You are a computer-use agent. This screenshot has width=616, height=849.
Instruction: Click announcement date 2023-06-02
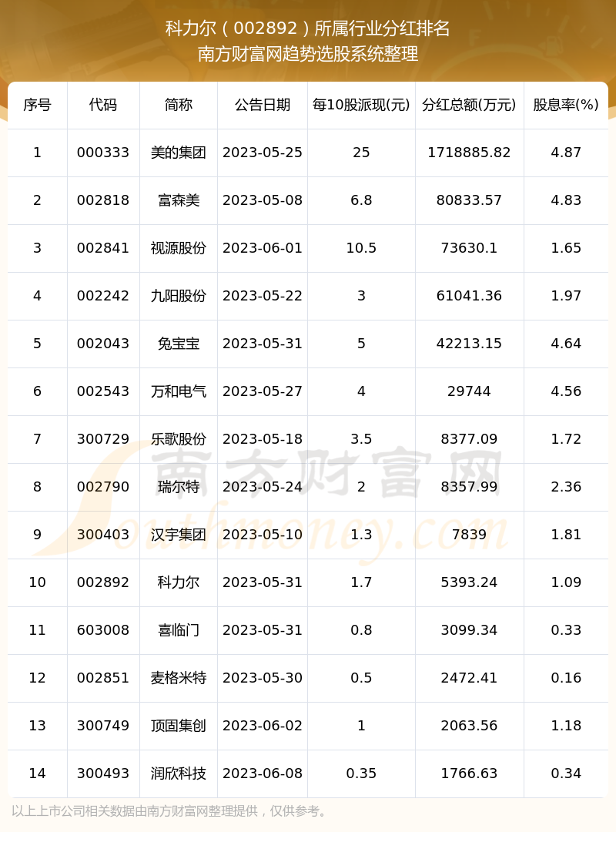263,726
